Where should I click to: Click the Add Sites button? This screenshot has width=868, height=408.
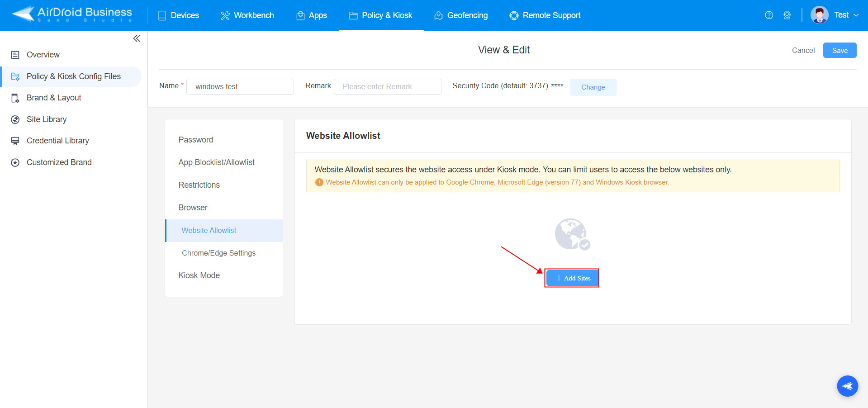pos(572,278)
